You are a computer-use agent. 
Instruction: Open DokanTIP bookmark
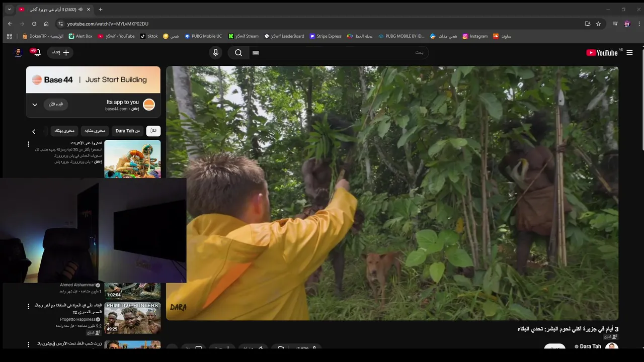click(x=43, y=36)
